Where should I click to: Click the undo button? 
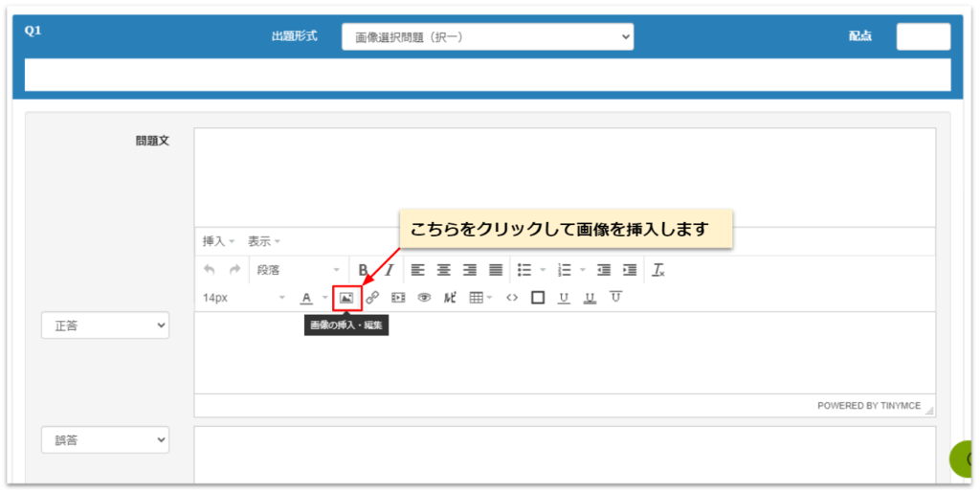pyautogui.click(x=210, y=270)
